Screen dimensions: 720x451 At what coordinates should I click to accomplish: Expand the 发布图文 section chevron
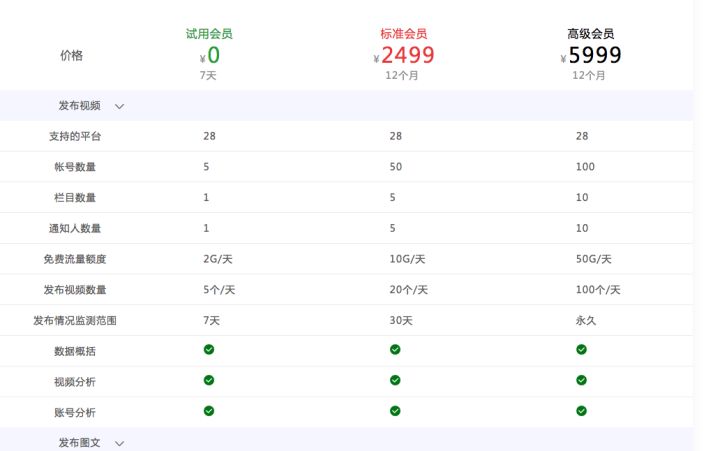click(x=119, y=444)
